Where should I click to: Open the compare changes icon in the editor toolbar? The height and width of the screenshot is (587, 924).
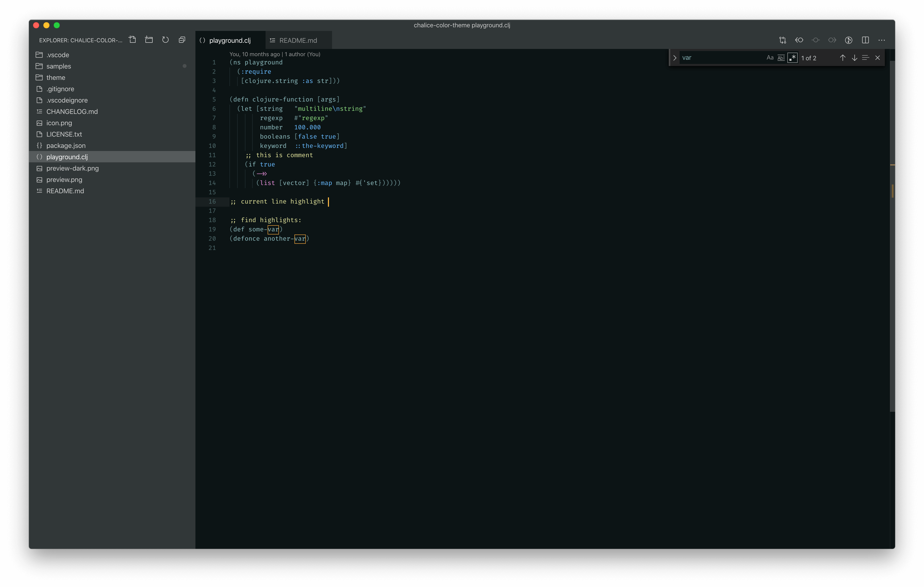782,40
